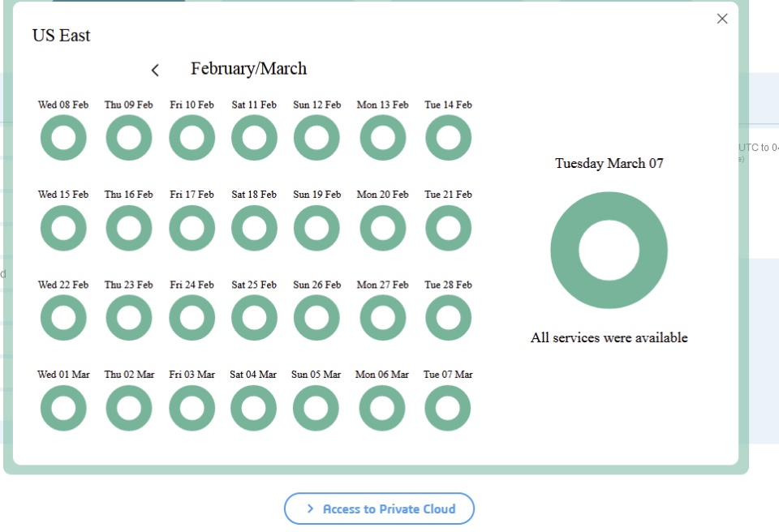Select the Thu 16 Feb status ring
779x532 pixels.
click(x=128, y=228)
